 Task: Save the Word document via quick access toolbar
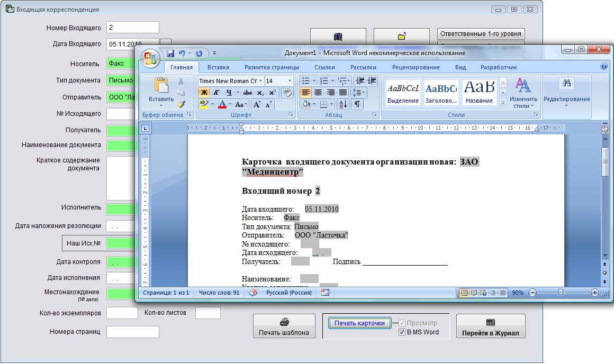(x=170, y=53)
